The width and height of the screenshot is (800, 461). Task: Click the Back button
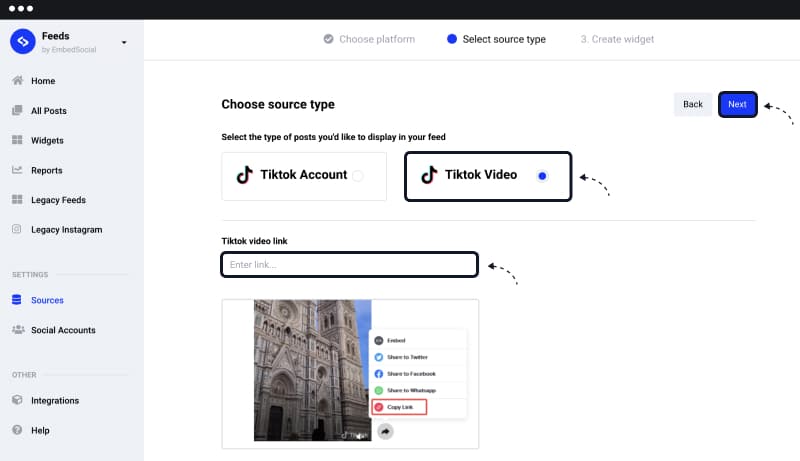point(692,104)
